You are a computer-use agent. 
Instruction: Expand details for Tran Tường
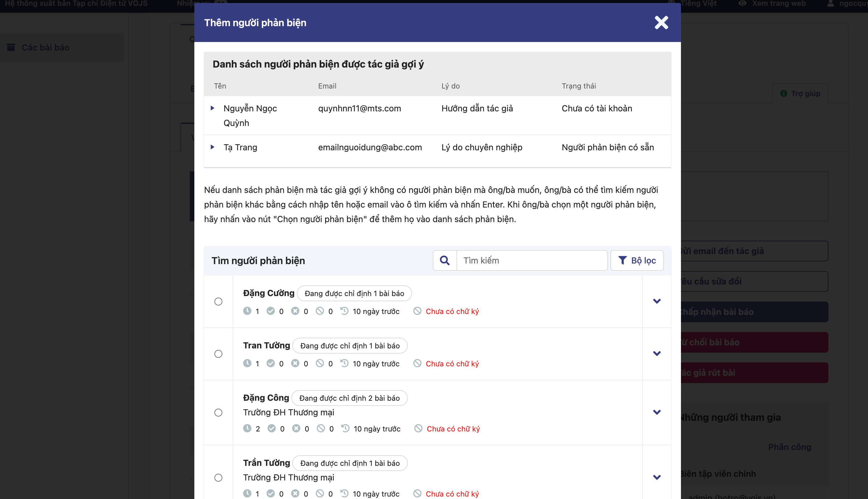click(657, 353)
